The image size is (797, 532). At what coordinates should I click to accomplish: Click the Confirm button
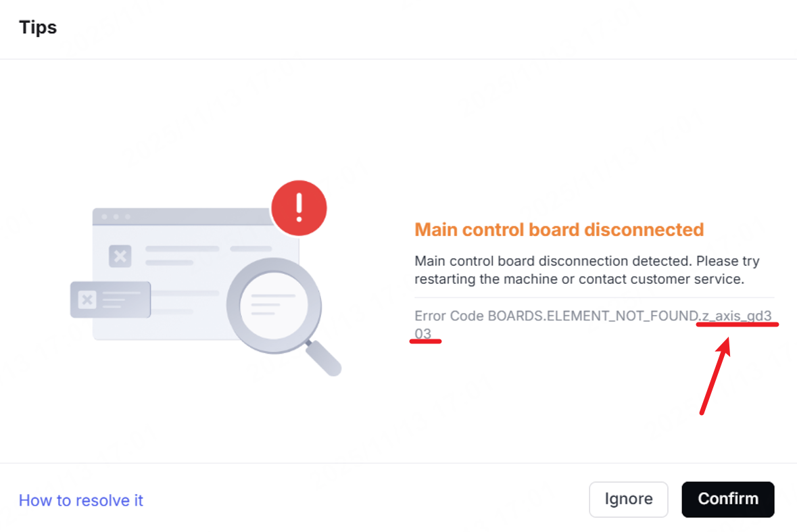click(727, 499)
